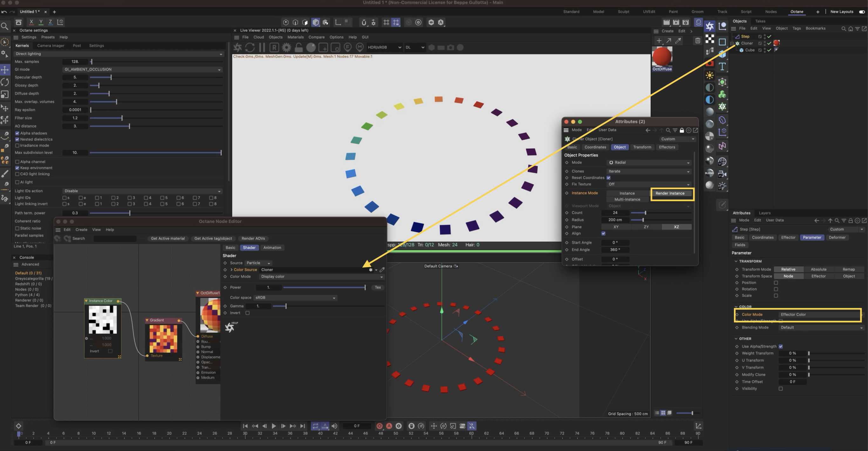Toggle the Align checkbox in Cloner attributes
Image resolution: width=868 pixels, height=451 pixels.
pyautogui.click(x=603, y=233)
